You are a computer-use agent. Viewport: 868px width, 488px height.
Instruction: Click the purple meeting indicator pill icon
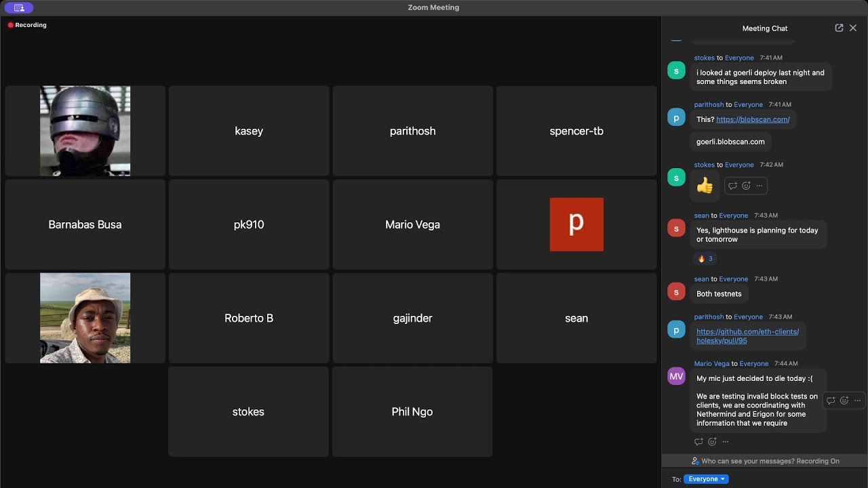pyautogui.click(x=19, y=7)
